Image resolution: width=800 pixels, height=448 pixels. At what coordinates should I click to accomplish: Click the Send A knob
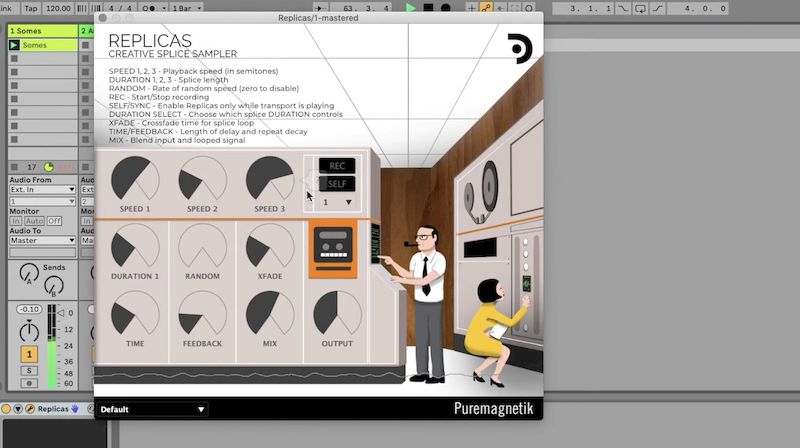[x=29, y=273]
